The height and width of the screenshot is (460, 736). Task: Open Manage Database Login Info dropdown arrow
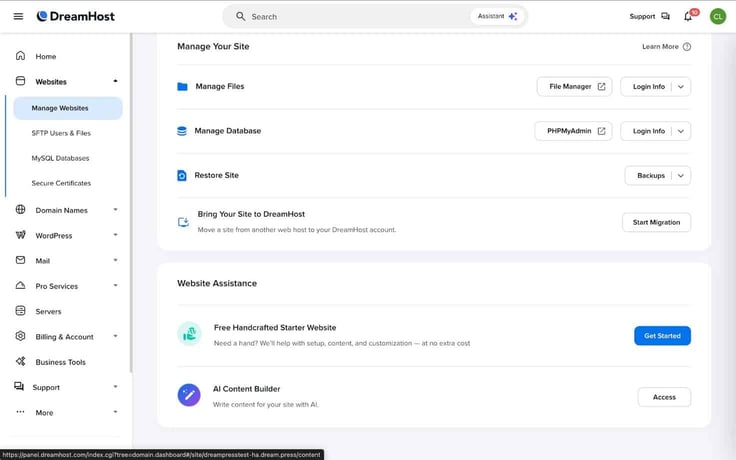point(681,131)
